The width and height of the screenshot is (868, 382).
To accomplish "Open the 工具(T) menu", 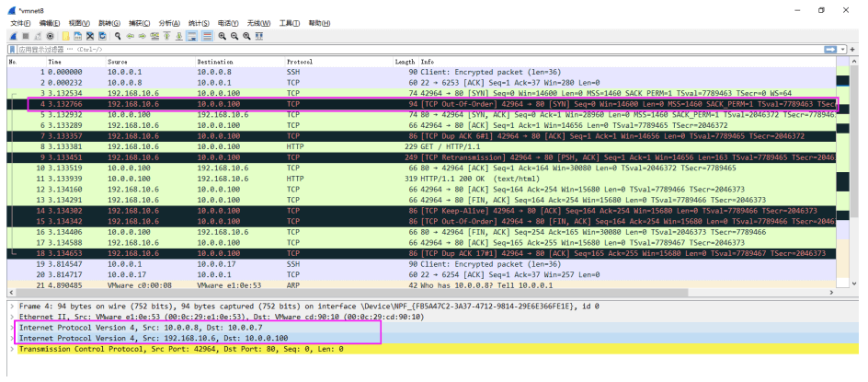I will pos(289,23).
